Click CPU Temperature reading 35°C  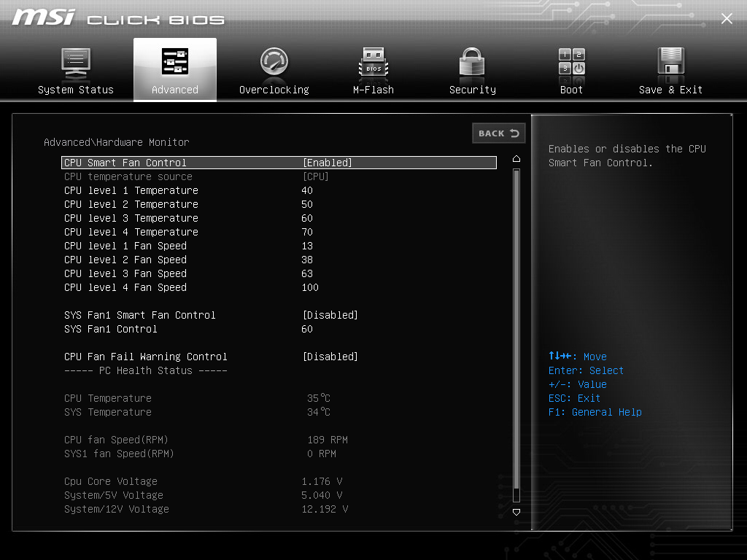click(319, 398)
